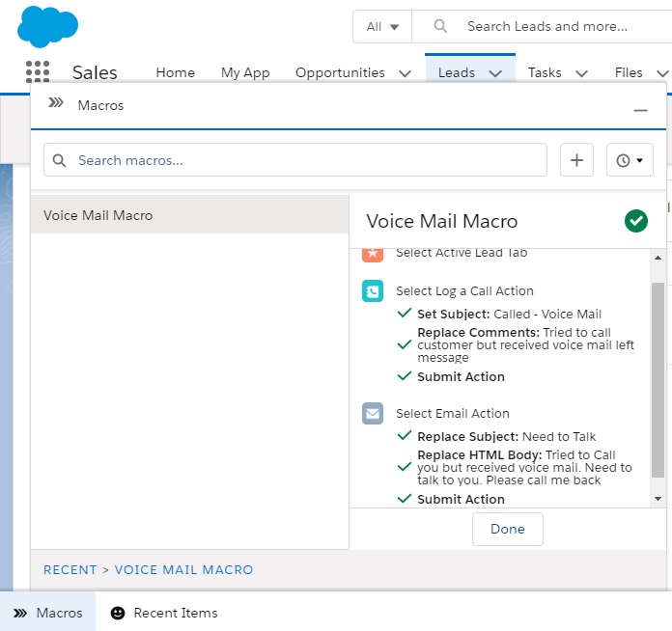The width and height of the screenshot is (672, 631).
Task: Click the Recent Items smiley icon
Action: tap(118, 613)
